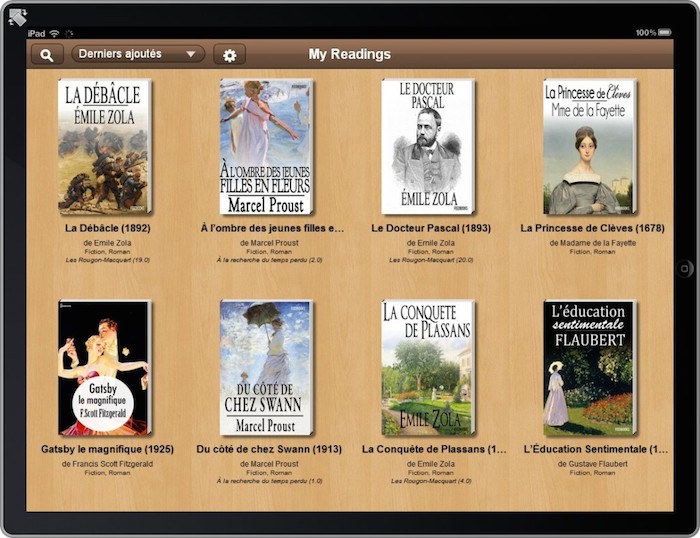This screenshot has width=700, height=538.
Task: Open La Princesse de Clèves book cover
Action: click(x=590, y=146)
